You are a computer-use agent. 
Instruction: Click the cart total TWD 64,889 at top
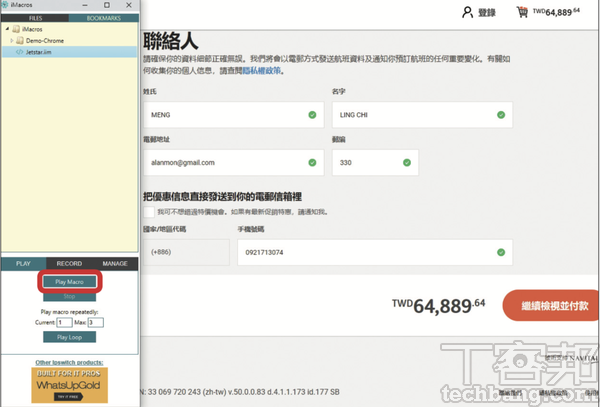[x=556, y=12]
